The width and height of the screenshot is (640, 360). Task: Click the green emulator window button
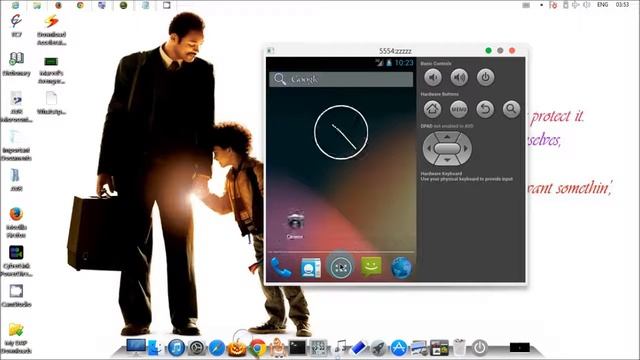[488, 51]
